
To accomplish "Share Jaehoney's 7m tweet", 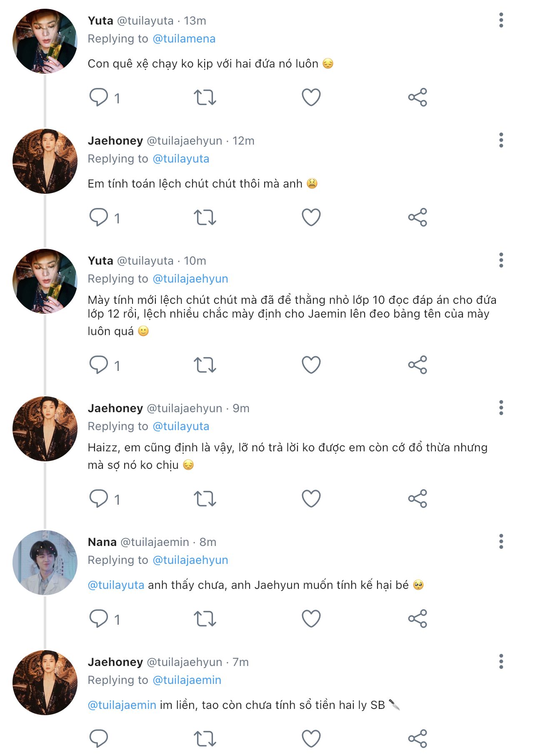I will tap(417, 739).
